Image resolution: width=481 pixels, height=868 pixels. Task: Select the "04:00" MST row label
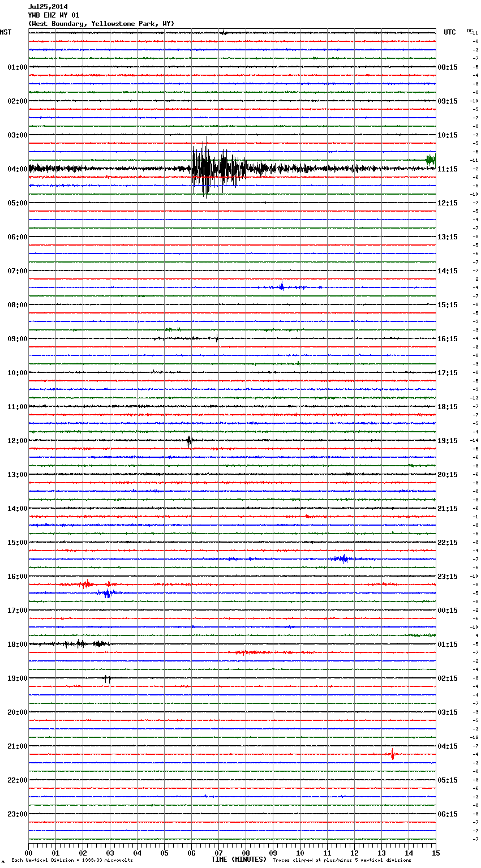(x=18, y=169)
